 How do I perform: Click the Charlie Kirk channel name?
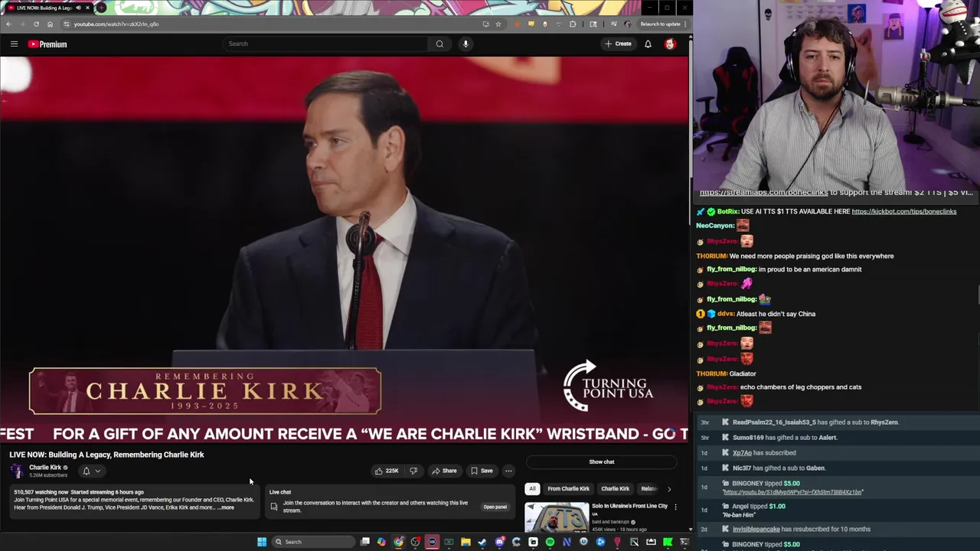pyautogui.click(x=45, y=468)
